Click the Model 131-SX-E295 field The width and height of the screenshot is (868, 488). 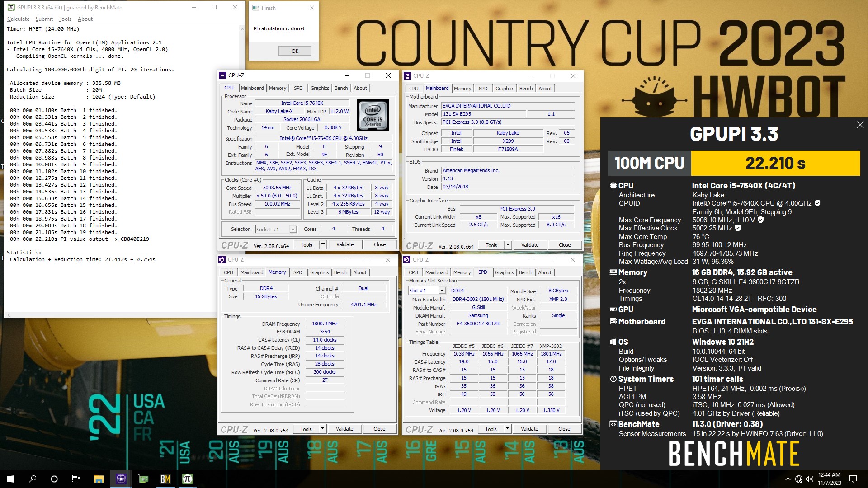click(483, 114)
